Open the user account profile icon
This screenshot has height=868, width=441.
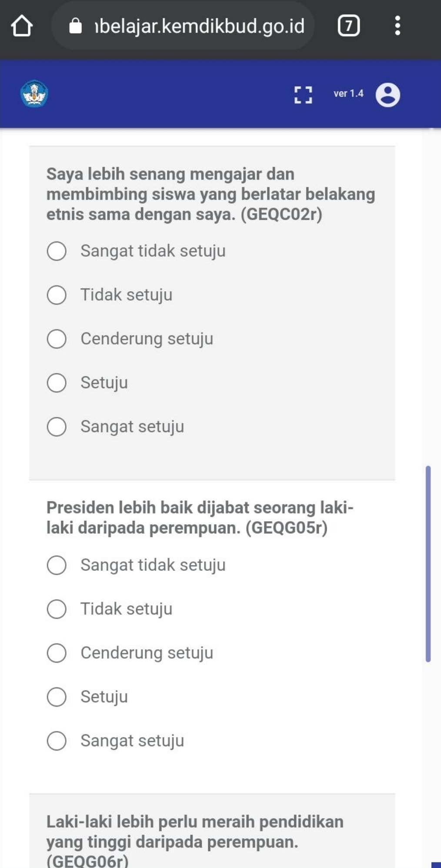pyautogui.click(x=388, y=95)
